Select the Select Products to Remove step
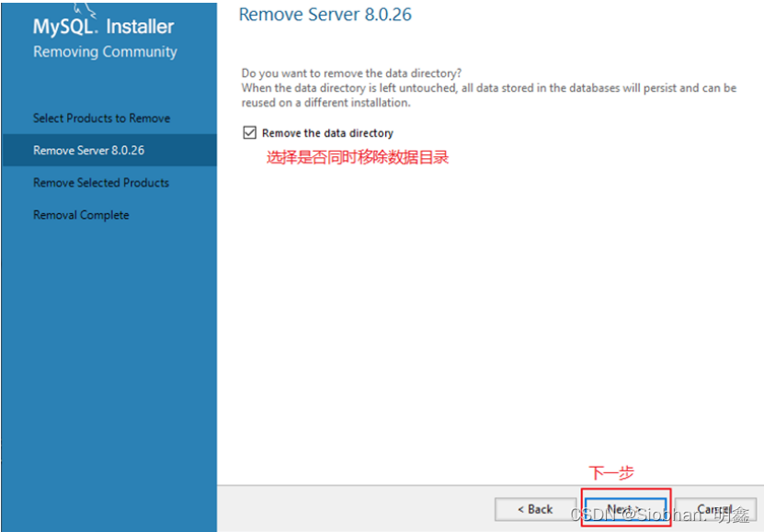Viewport: 764px width, 532px height. (101, 119)
